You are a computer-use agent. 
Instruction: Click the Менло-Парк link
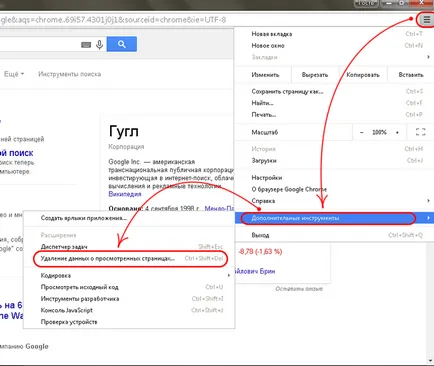pyautogui.click(x=219, y=209)
